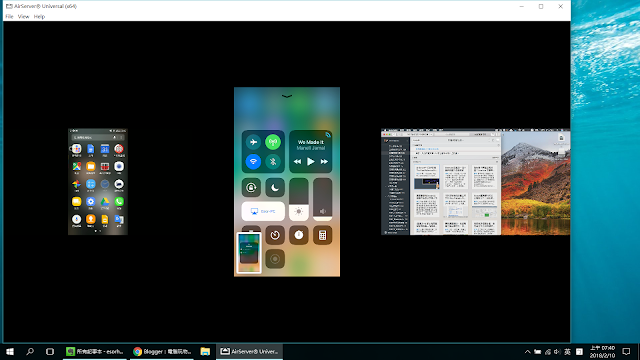Click the screen mirroring button
The height and width of the screenshot is (360, 640).
[263, 211]
